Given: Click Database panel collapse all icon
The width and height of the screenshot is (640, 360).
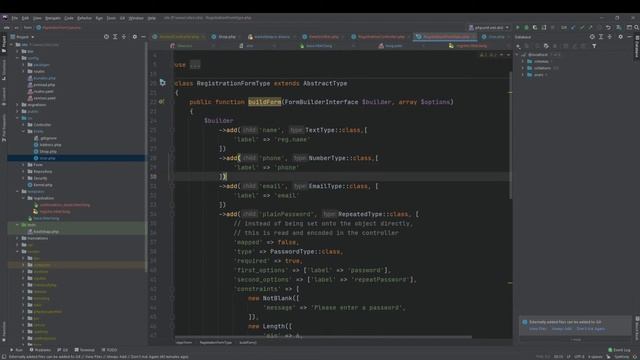Looking at the screenshot, I should pyautogui.click(x=610, y=37).
